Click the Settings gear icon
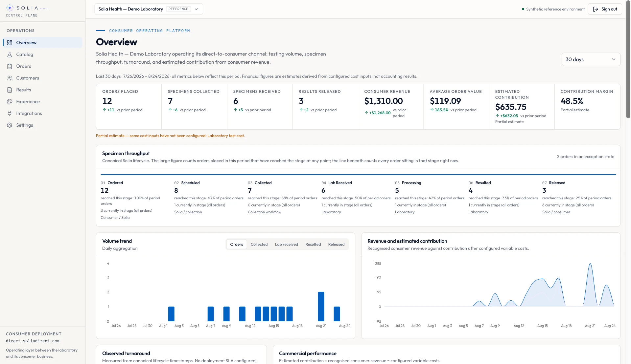 coord(10,125)
